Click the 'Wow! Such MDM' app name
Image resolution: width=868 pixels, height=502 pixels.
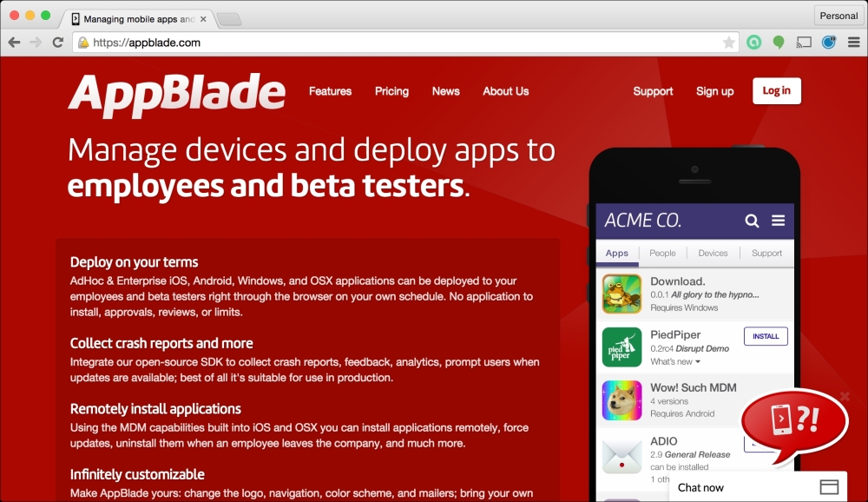point(694,388)
